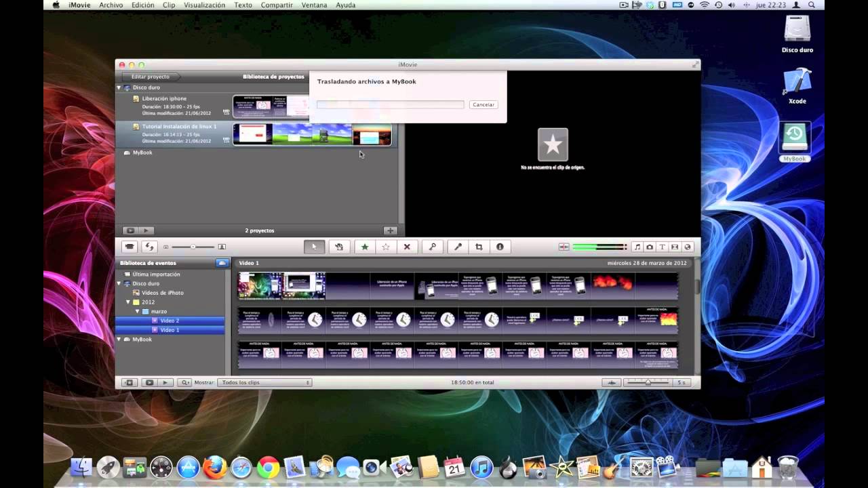
Task: Collapse Disco duro in project library
Action: coord(119,87)
